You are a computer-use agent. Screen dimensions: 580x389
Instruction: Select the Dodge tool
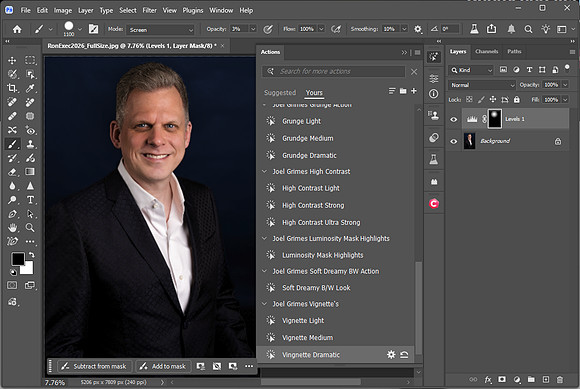click(x=12, y=200)
